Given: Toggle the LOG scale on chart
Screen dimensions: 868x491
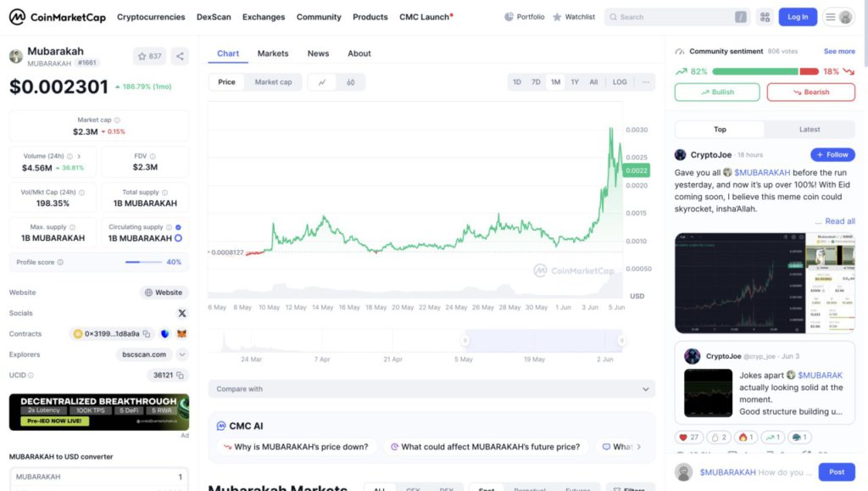Looking at the screenshot, I should click(620, 82).
